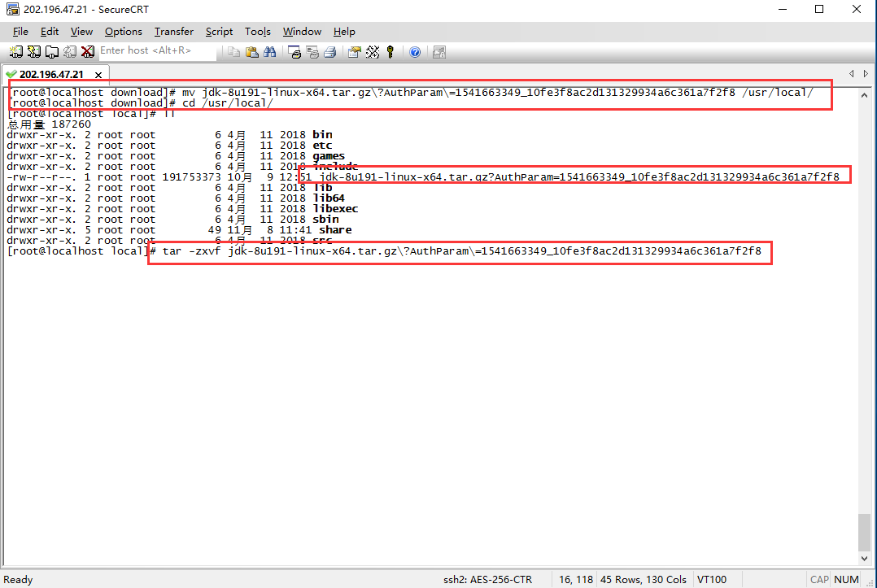The height and width of the screenshot is (588, 877).
Task: Click 'VT100' emulation status entry
Action: [711, 580]
